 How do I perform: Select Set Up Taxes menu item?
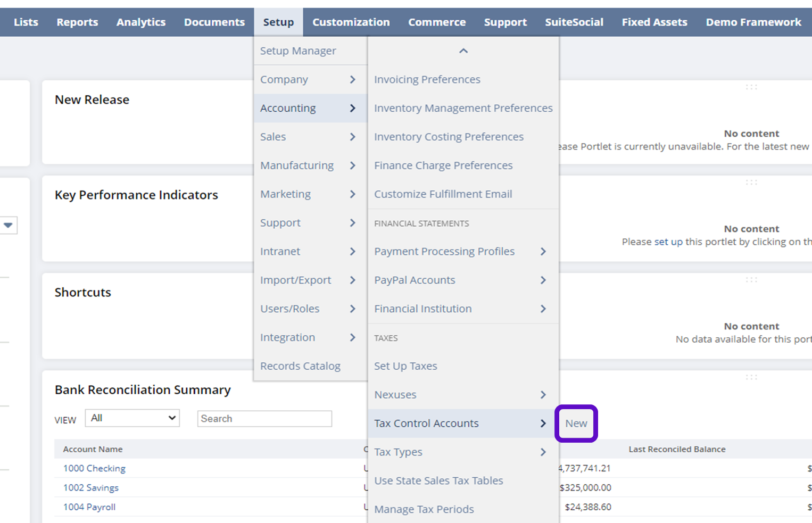405,366
